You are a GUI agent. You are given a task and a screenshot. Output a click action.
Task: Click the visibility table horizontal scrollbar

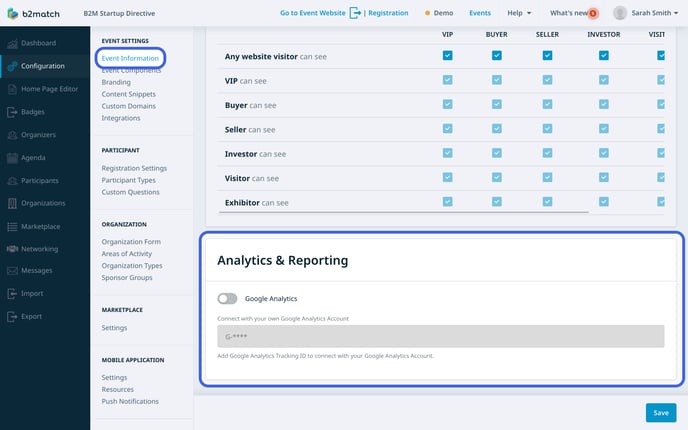pos(404,212)
